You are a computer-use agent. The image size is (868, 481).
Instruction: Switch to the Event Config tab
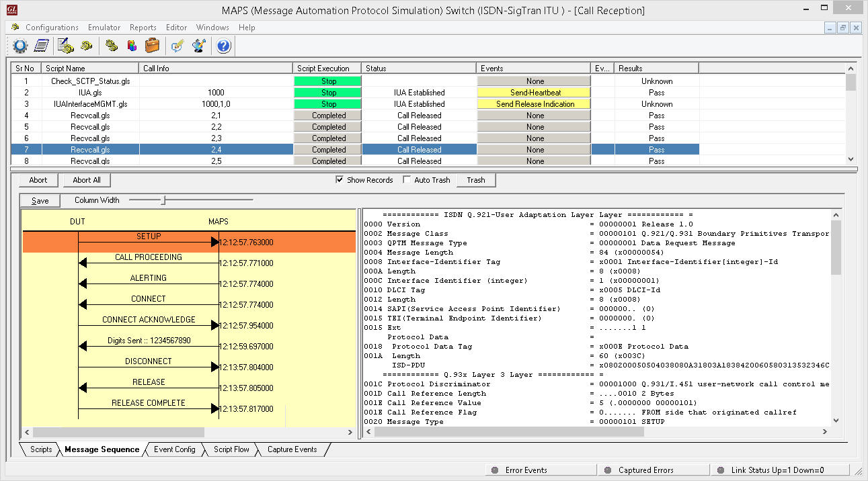click(175, 449)
